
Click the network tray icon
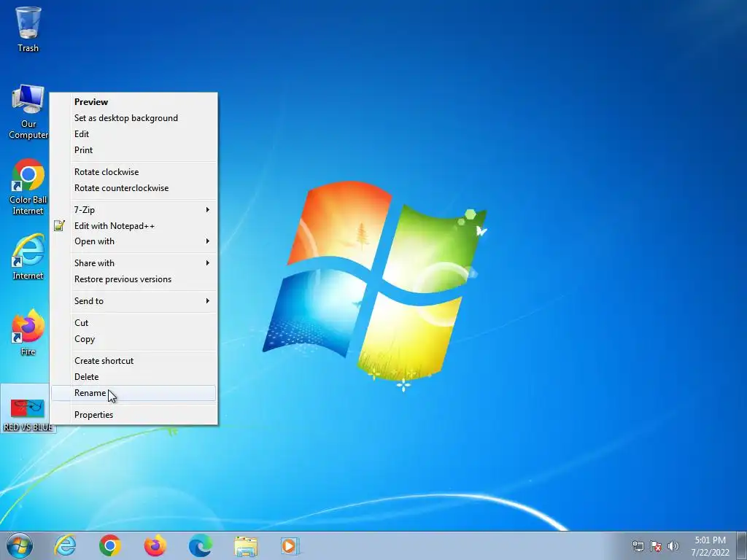point(638,546)
